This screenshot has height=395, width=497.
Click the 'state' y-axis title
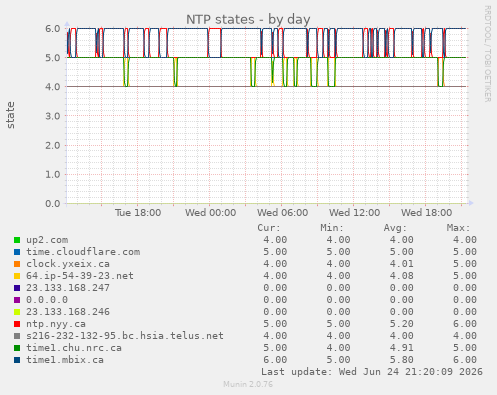pos(10,115)
